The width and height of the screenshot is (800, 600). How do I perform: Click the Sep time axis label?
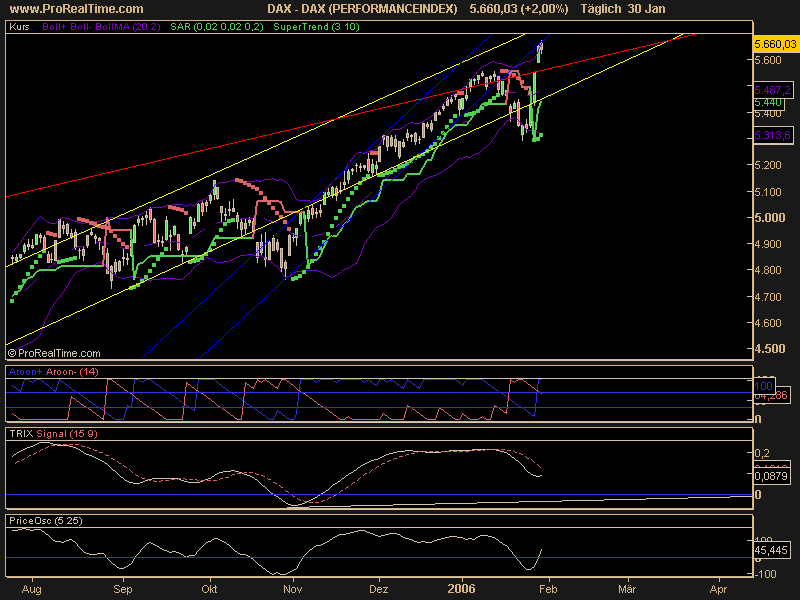pos(122,589)
